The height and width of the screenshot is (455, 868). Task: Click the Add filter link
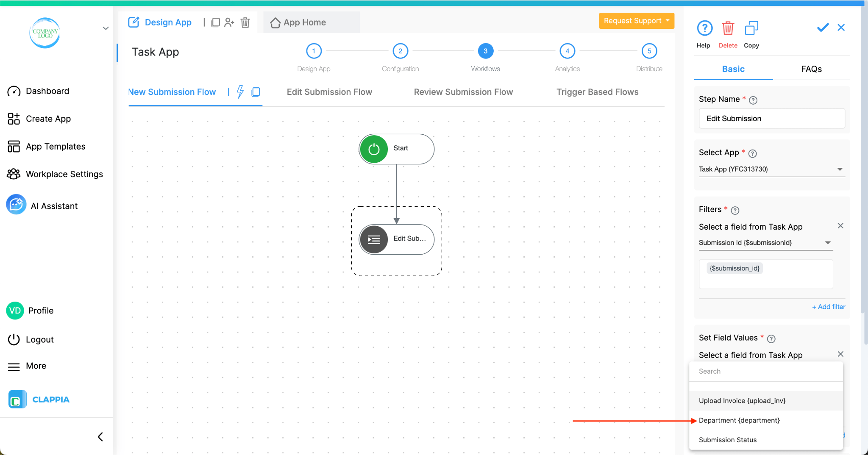[828, 306]
